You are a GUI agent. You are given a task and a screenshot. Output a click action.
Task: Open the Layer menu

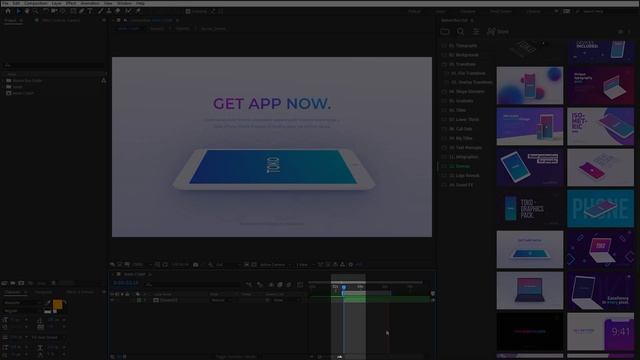[56, 3]
